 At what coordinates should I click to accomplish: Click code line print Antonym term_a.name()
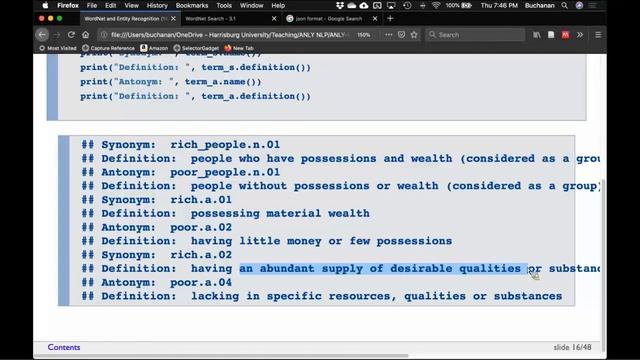tap(171, 82)
